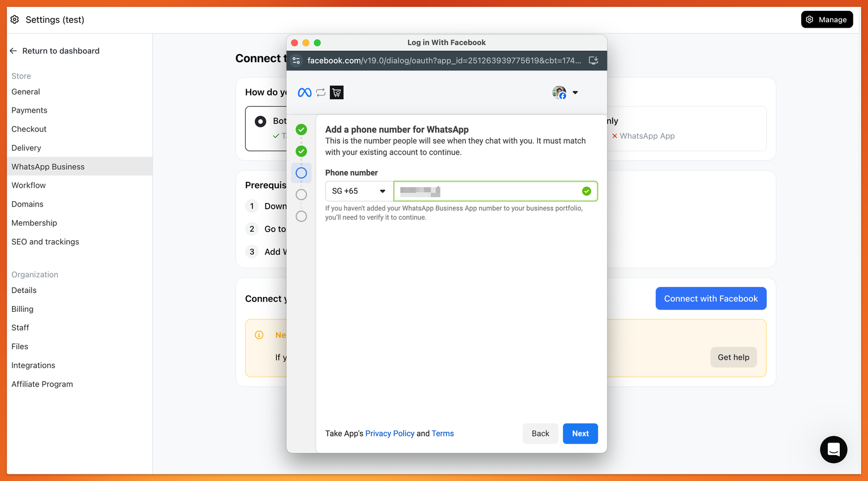868x481 pixels.
Task: Click prerequisite step number 2
Action: coord(252,229)
